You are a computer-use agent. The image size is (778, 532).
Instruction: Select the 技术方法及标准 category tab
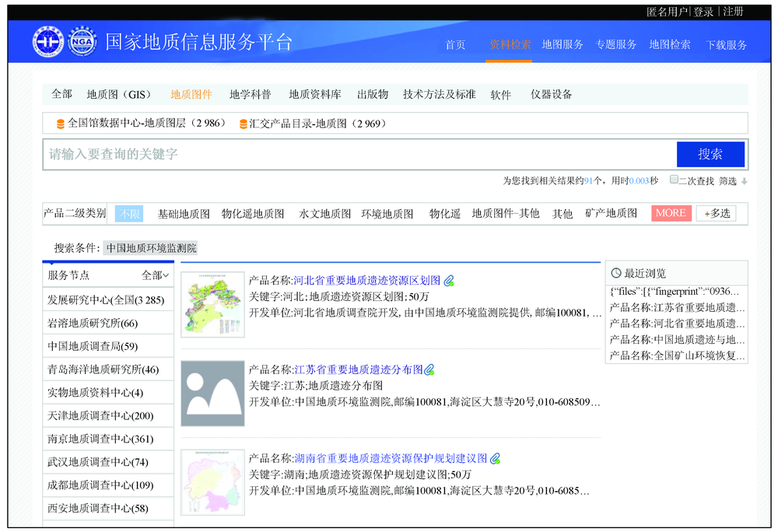click(x=440, y=94)
